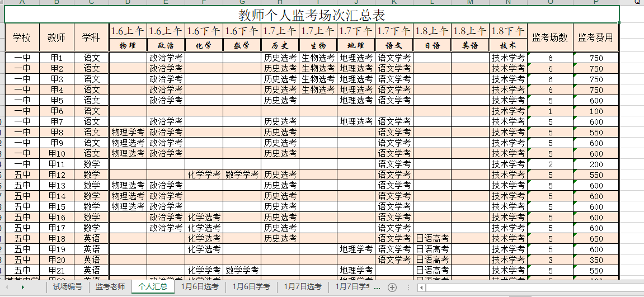The width and height of the screenshot is (644, 297).
Task: Click the horizontal scrollbar left arrow
Action: (422, 287)
